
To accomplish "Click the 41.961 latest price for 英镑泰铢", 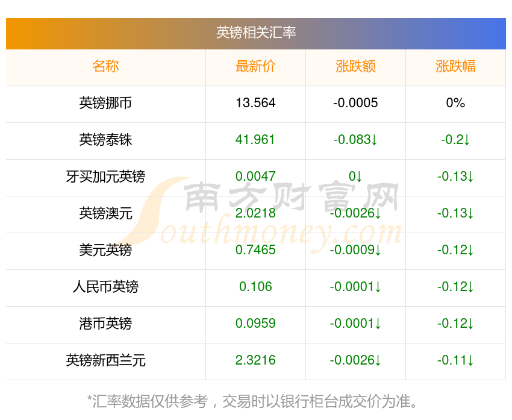I will pos(255,140).
